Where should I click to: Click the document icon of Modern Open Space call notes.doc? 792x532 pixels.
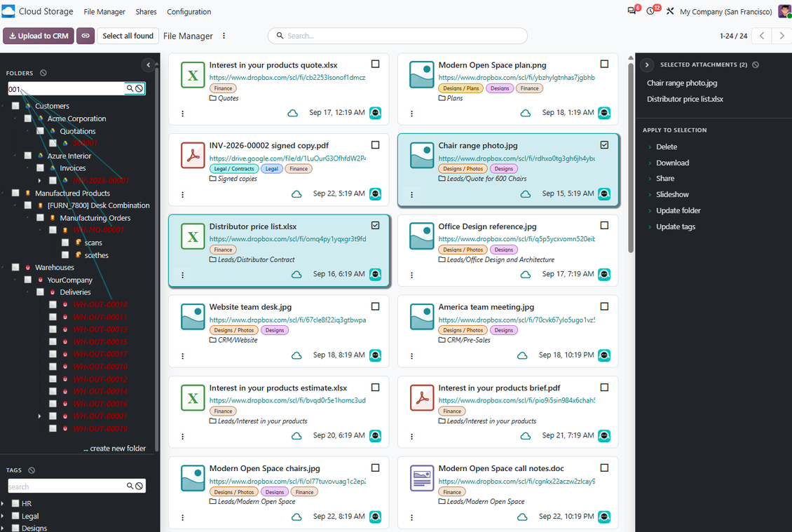tap(422, 479)
